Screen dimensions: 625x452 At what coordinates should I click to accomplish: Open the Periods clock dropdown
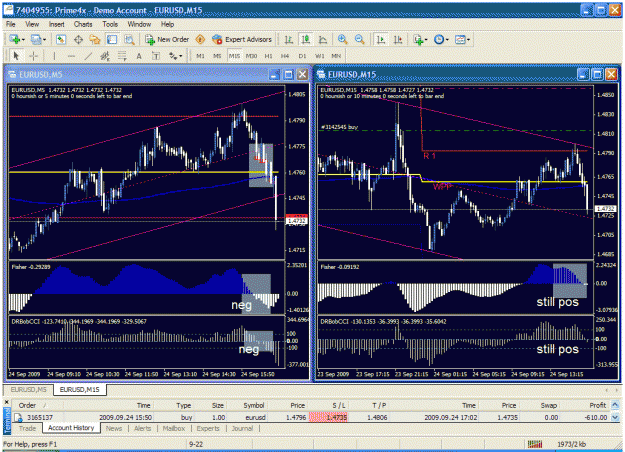click(441, 39)
